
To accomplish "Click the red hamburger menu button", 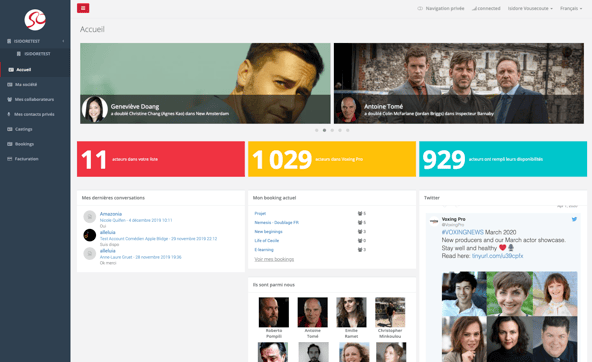I will (x=83, y=8).
